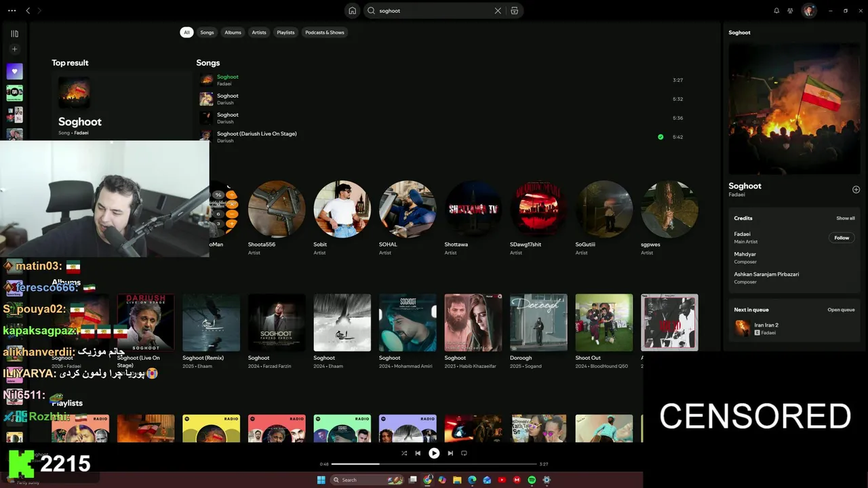Open the three-dots app menu
Viewport: 868px width, 488px height.
pos(12,11)
